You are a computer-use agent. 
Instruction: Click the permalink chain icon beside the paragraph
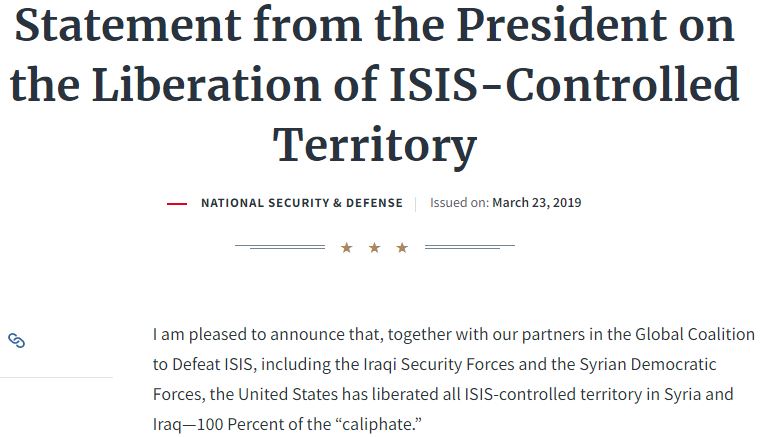point(16,341)
